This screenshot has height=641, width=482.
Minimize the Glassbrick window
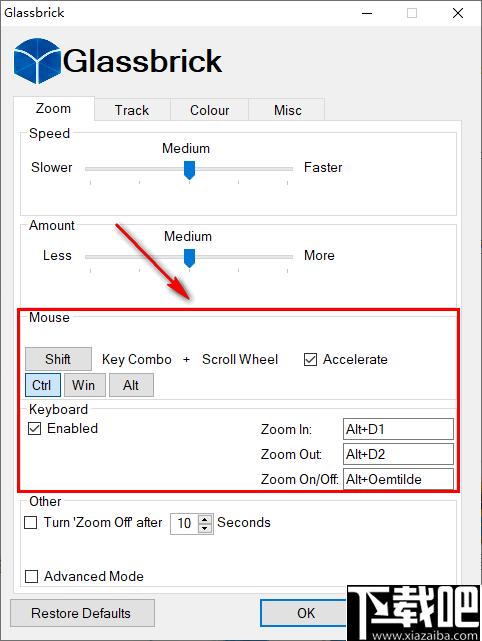(x=367, y=13)
